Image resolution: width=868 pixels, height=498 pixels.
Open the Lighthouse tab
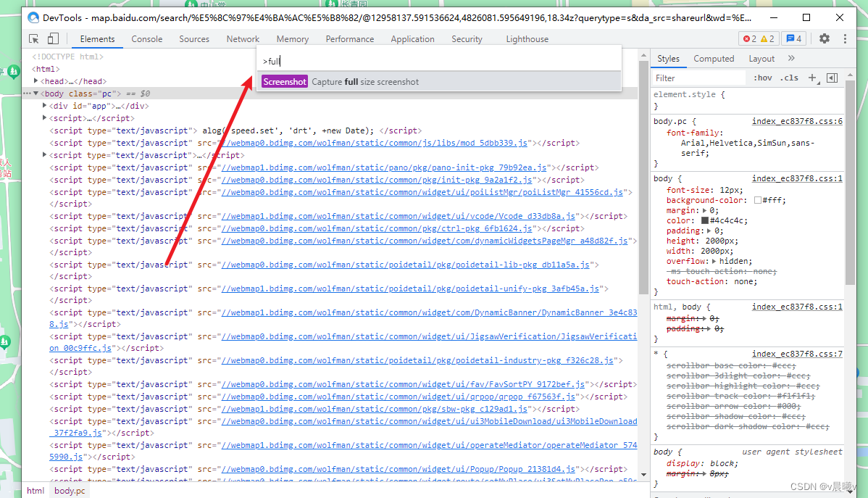point(527,38)
